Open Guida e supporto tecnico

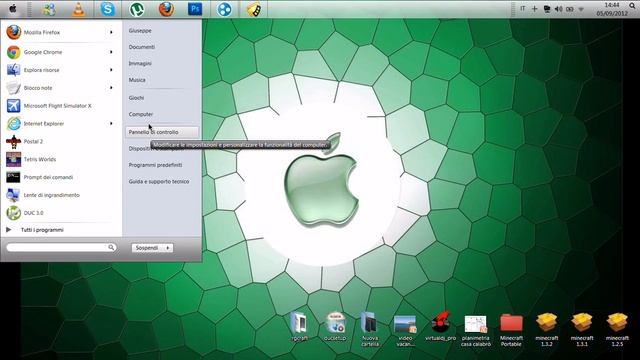coord(159,182)
